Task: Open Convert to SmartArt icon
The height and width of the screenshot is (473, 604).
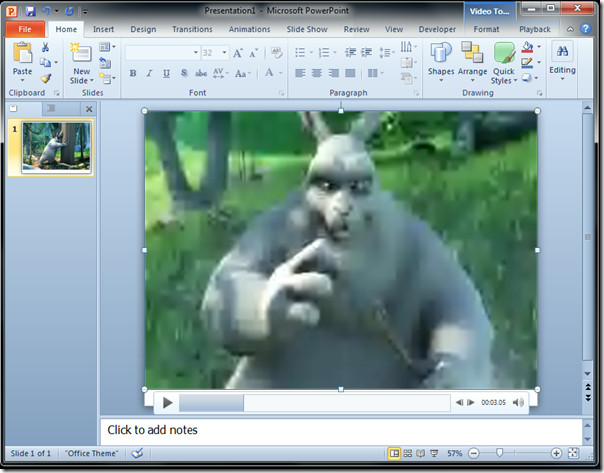Action: tap(408, 79)
